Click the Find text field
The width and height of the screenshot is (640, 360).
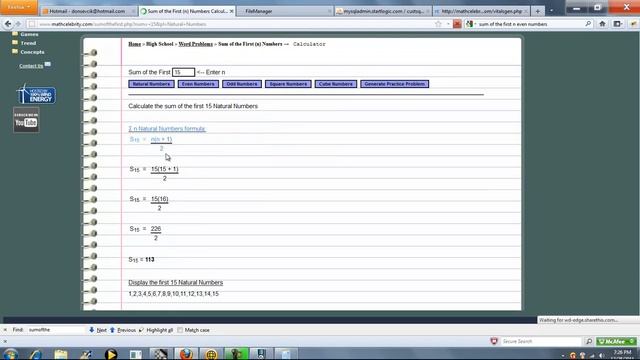click(x=56, y=330)
